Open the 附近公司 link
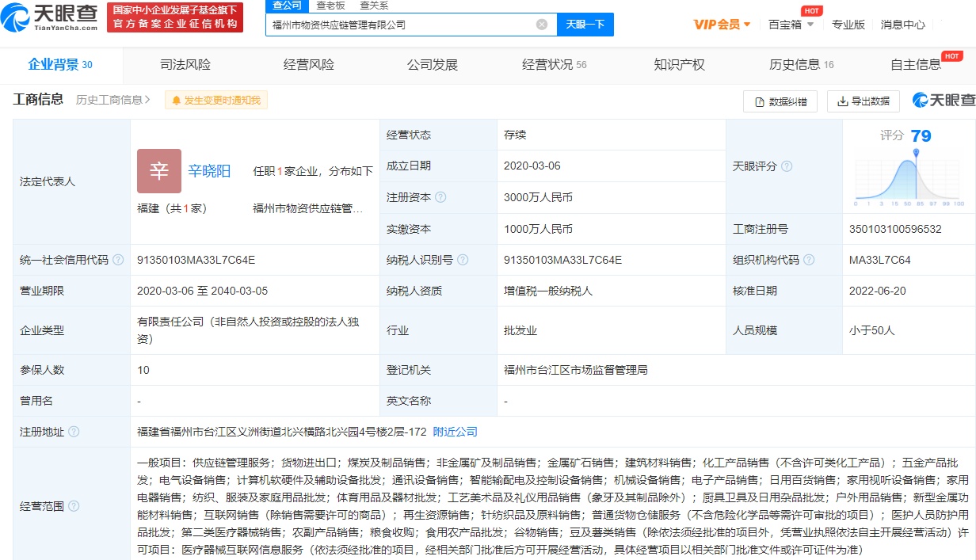The width and height of the screenshot is (976, 560). pos(456,432)
